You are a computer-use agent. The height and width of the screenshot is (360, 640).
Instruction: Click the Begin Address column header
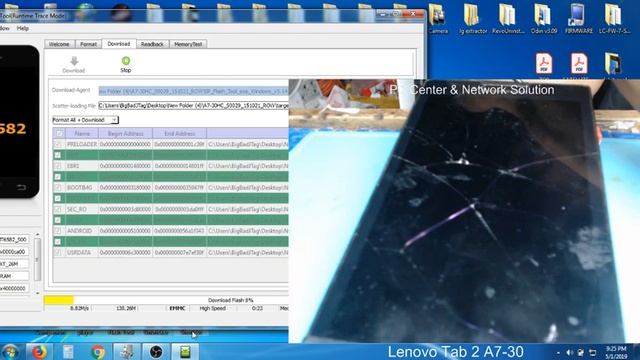click(125, 133)
